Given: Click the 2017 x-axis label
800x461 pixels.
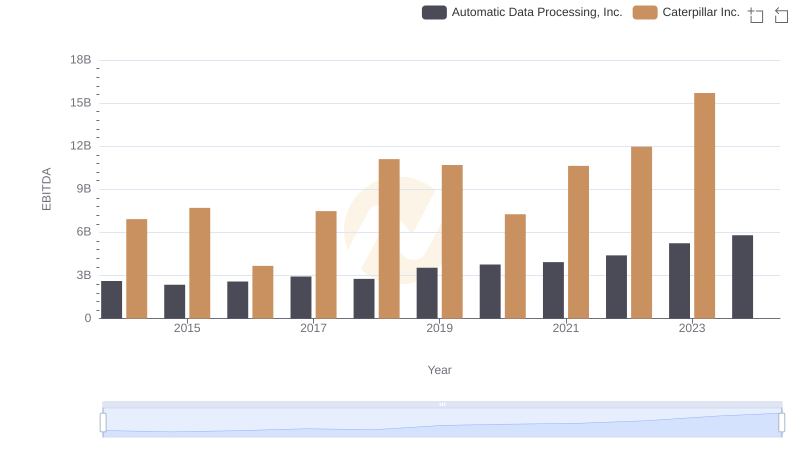Looking at the screenshot, I should 313,328.
